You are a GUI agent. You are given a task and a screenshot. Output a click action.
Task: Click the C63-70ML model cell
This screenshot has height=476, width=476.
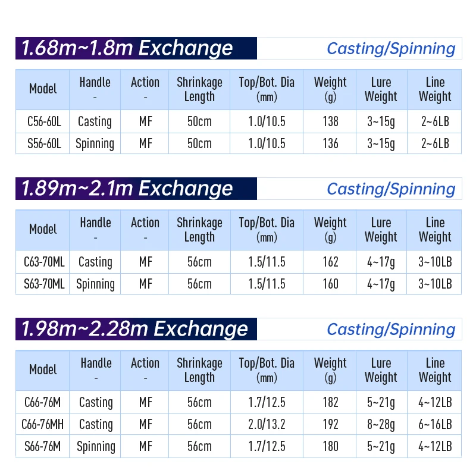(45, 262)
